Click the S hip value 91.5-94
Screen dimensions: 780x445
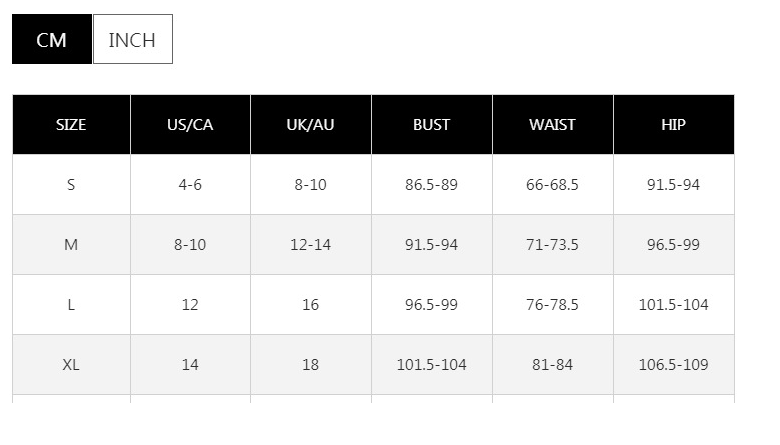coord(673,185)
